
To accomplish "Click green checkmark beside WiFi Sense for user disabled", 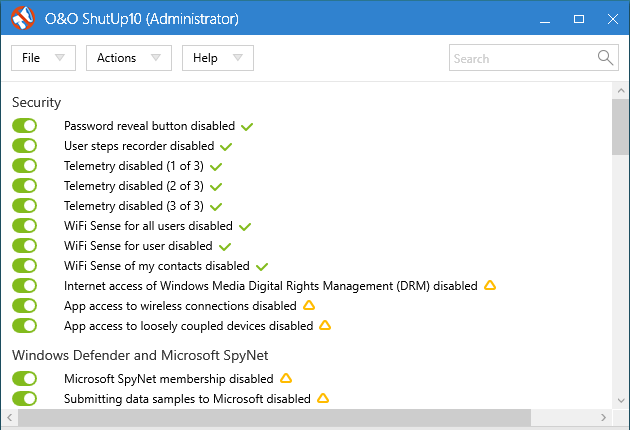I will click(225, 247).
